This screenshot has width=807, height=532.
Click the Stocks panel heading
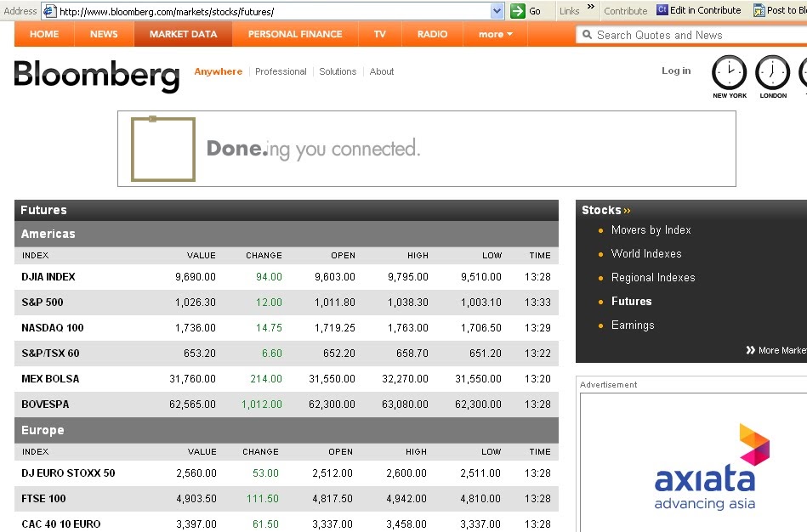click(601, 210)
